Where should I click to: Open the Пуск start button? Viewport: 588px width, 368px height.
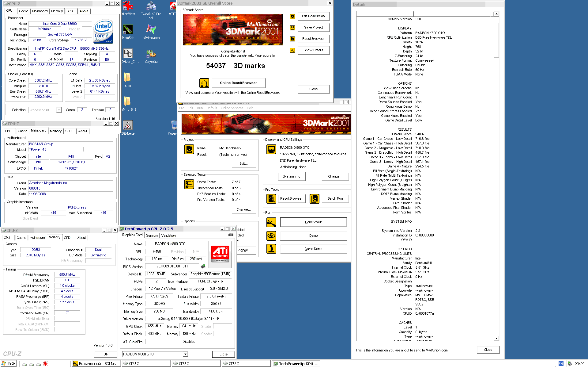pyautogui.click(x=9, y=364)
